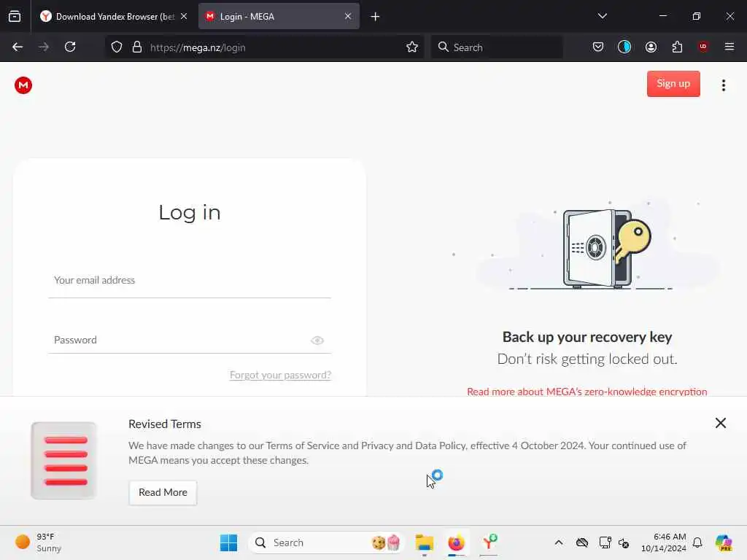Go back to the previous page
Image resolution: width=747 pixels, height=560 pixels.
pyautogui.click(x=18, y=47)
